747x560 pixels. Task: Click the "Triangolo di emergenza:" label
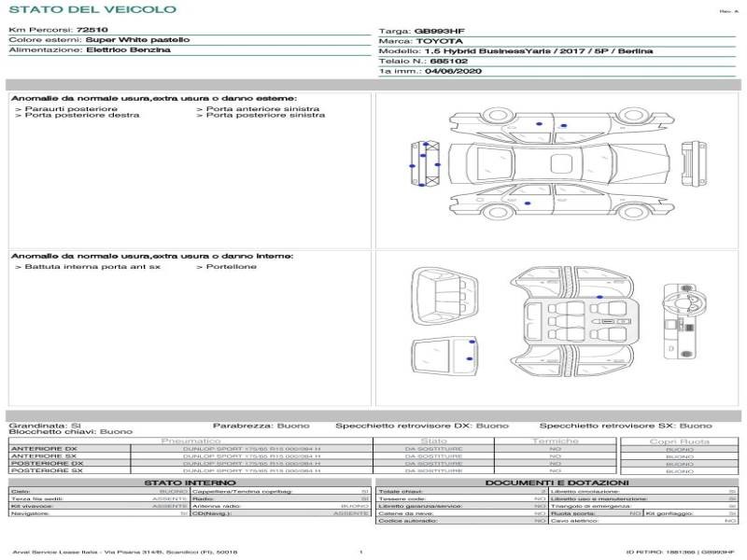(x=591, y=506)
